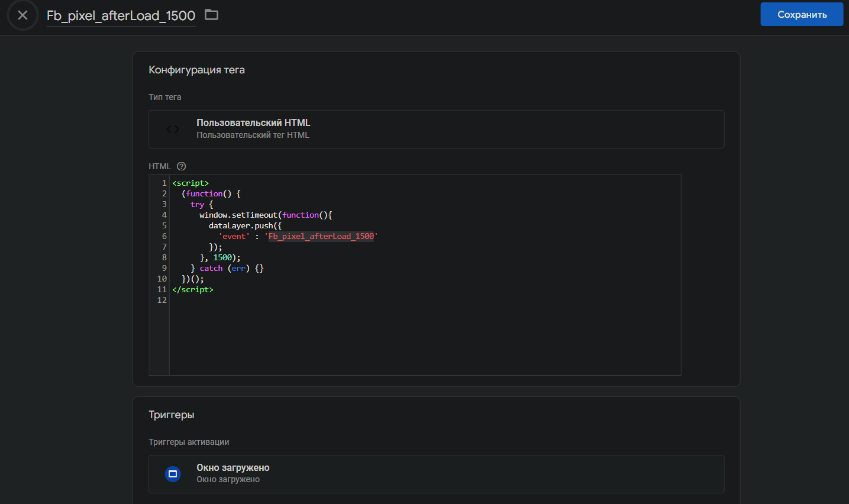The image size is (849, 504).
Task: Click the 1500 timeout value
Action: tap(222, 258)
